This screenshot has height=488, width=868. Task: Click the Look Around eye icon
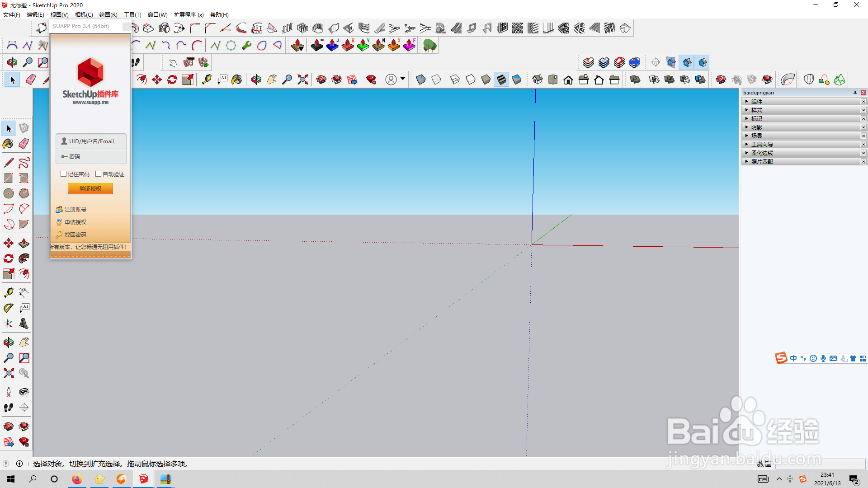(24, 392)
